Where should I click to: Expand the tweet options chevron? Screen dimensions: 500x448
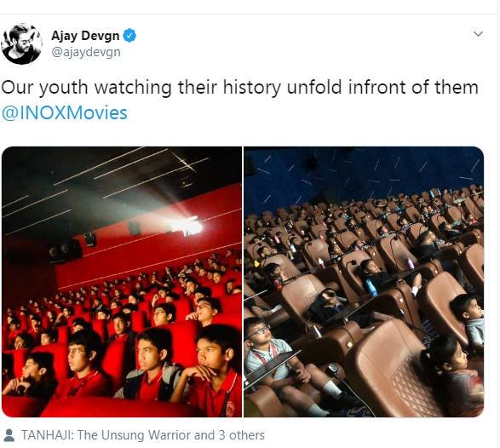click(x=478, y=34)
